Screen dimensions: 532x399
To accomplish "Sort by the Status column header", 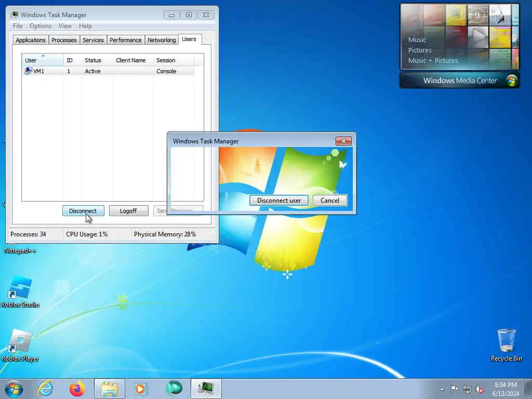I will [97, 60].
